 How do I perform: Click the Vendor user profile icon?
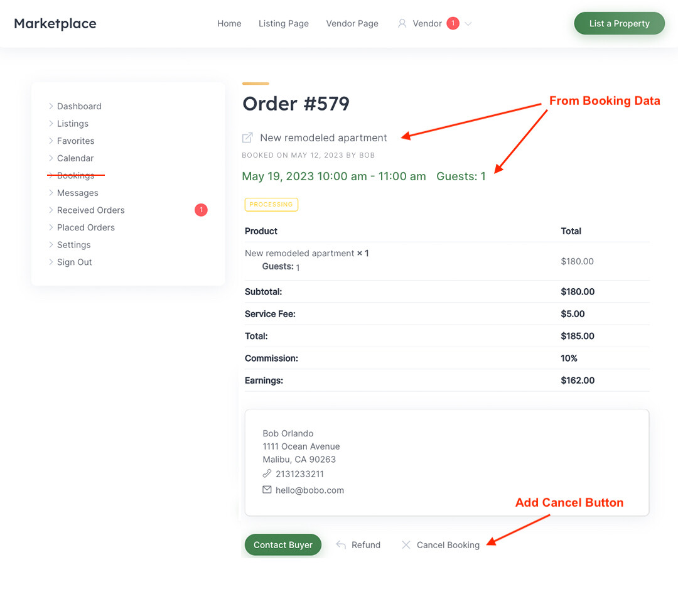(x=402, y=23)
